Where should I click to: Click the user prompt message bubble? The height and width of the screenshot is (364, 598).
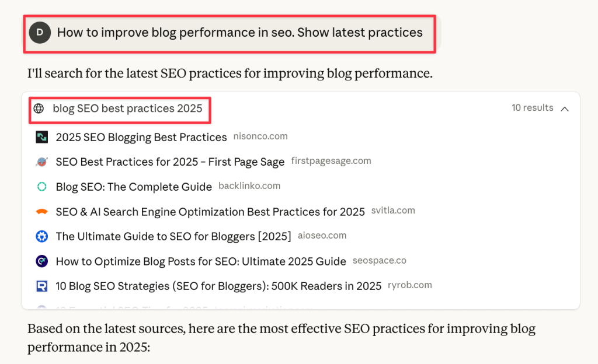239,33
